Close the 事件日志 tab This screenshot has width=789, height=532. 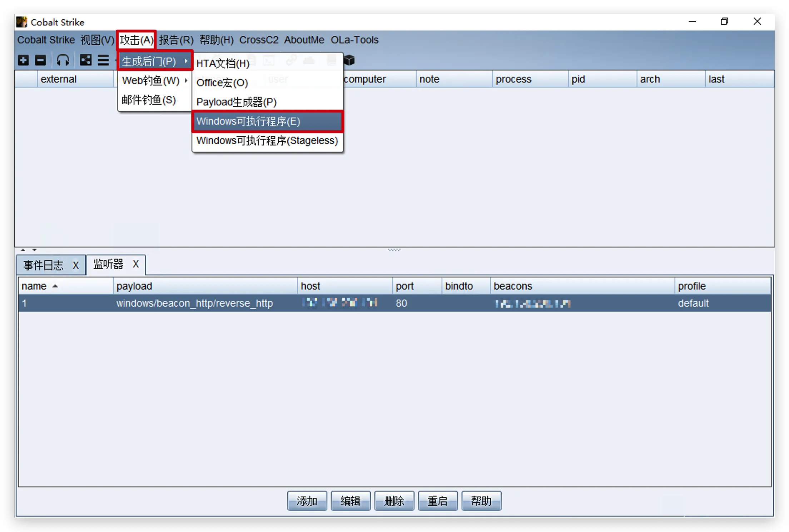[75, 265]
